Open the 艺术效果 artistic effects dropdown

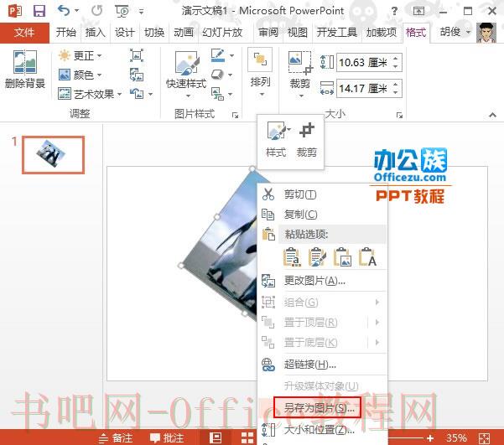click(90, 94)
